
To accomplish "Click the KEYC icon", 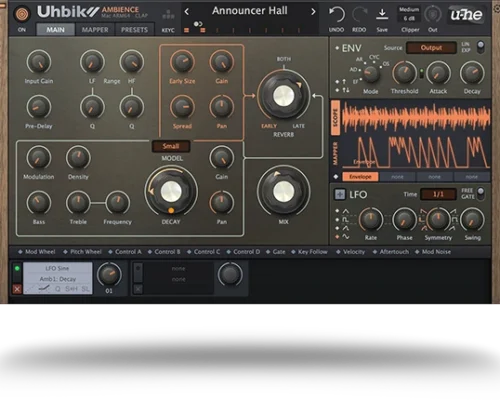I will (x=168, y=15).
